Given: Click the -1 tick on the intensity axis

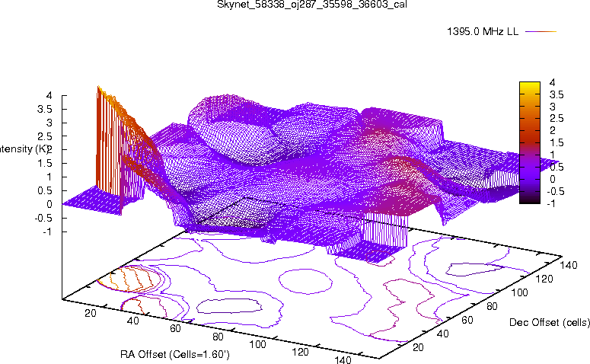Looking at the screenshot, I should click(47, 231).
